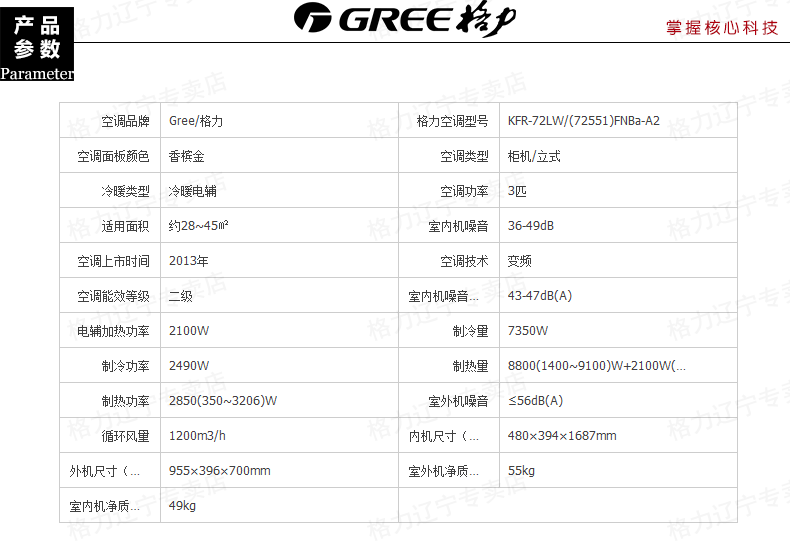Click the 空调技术 label

[465, 261]
